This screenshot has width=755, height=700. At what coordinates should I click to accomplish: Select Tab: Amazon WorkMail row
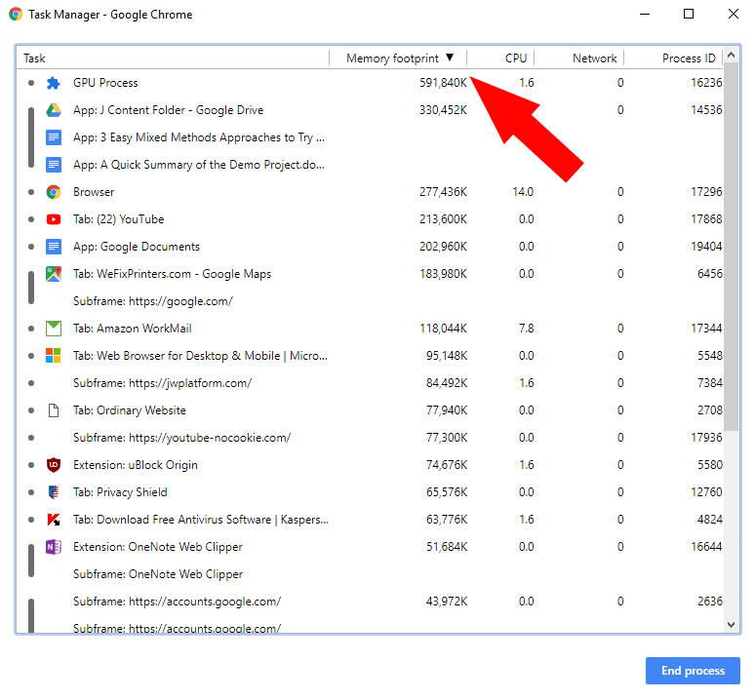(x=370, y=329)
